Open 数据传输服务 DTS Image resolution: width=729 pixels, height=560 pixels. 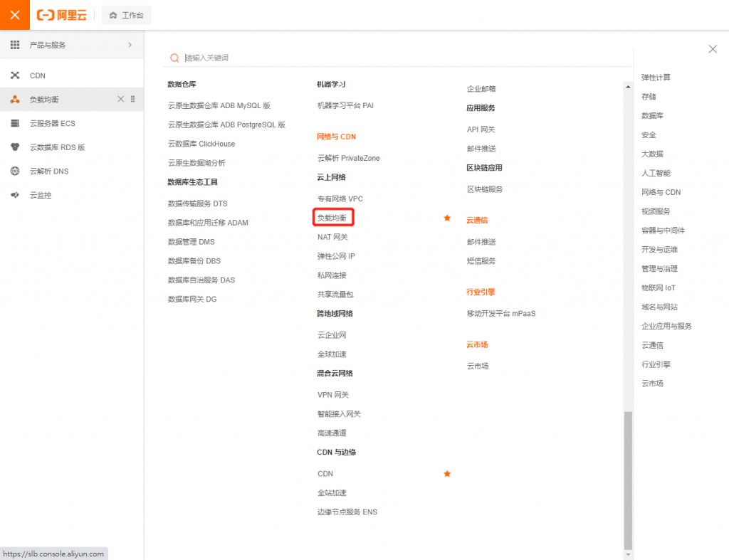click(x=198, y=203)
